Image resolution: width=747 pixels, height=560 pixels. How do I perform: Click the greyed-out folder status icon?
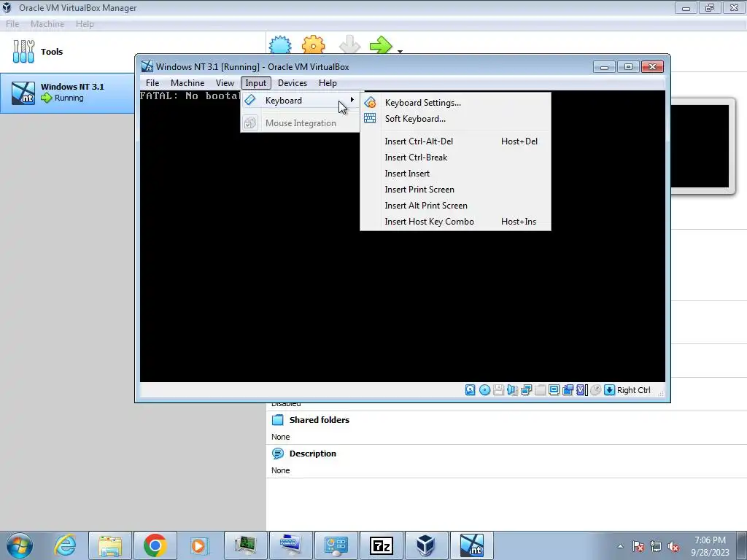tap(541, 390)
